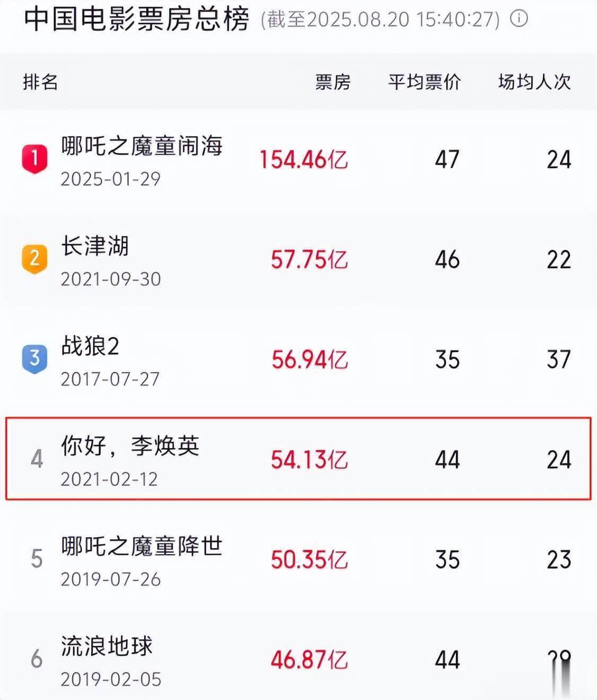597x700 pixels.
Task: Sort by the 场均人次 column header
Action: pos(534,82)
